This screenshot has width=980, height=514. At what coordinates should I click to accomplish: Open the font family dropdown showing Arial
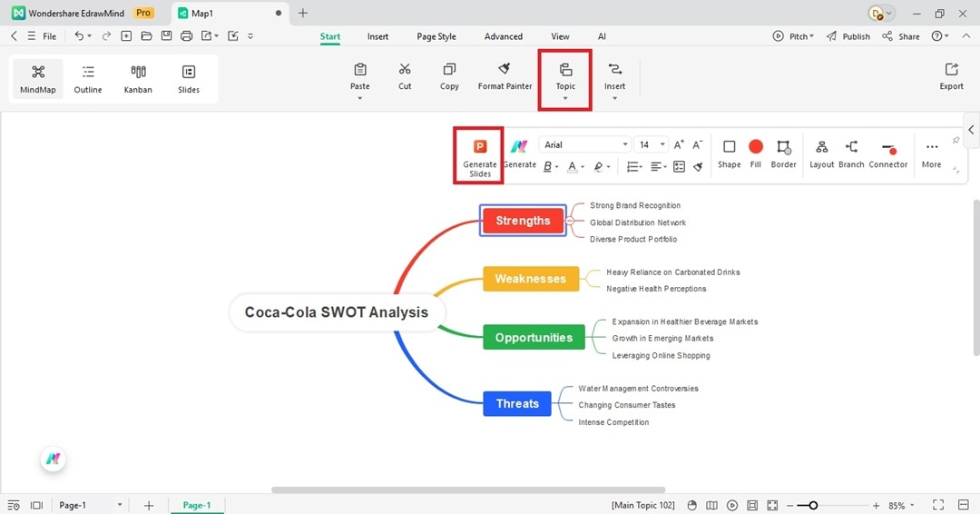click(584, 144)
